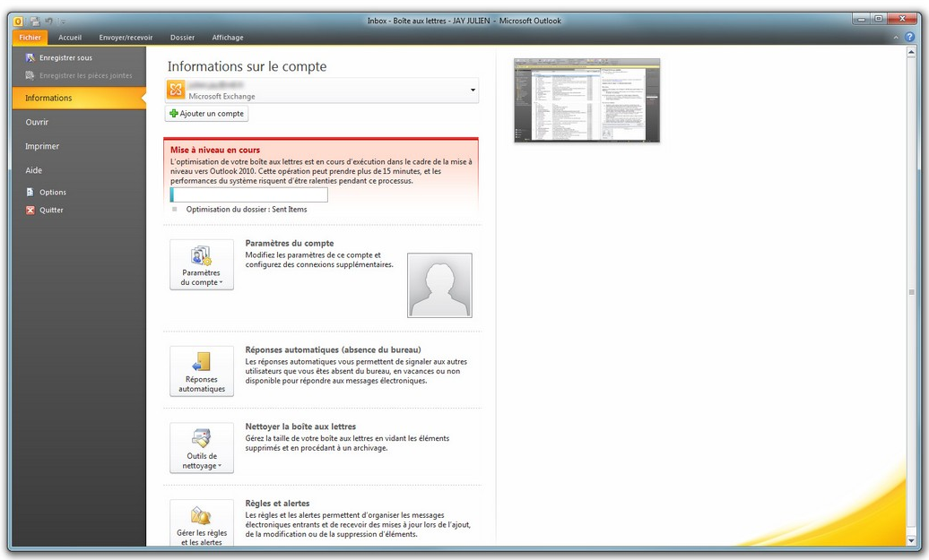Viewport: 929px width, 560px height.
Task: Click 'Optimisation du dossier : Sent Items' text
Action: pos(247,209)
